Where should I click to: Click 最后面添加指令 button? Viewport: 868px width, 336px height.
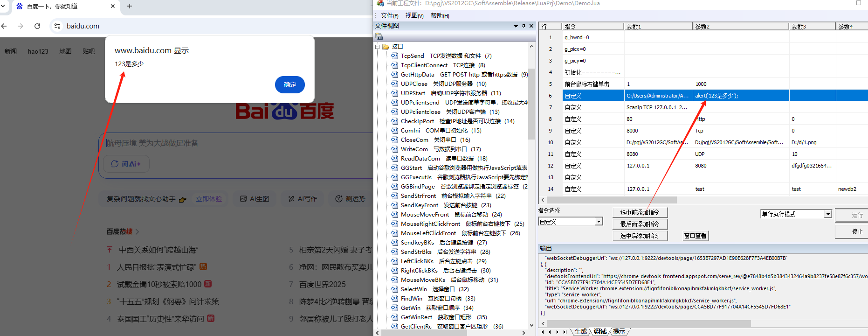coord(640,224)
